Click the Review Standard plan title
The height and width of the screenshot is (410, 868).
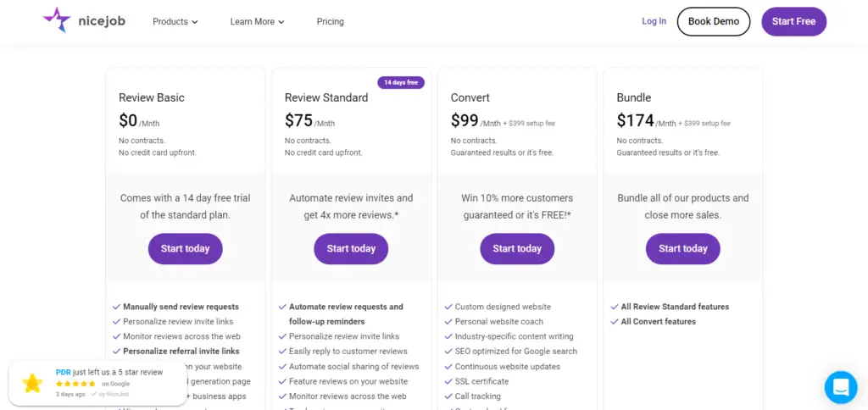[326, 98]
